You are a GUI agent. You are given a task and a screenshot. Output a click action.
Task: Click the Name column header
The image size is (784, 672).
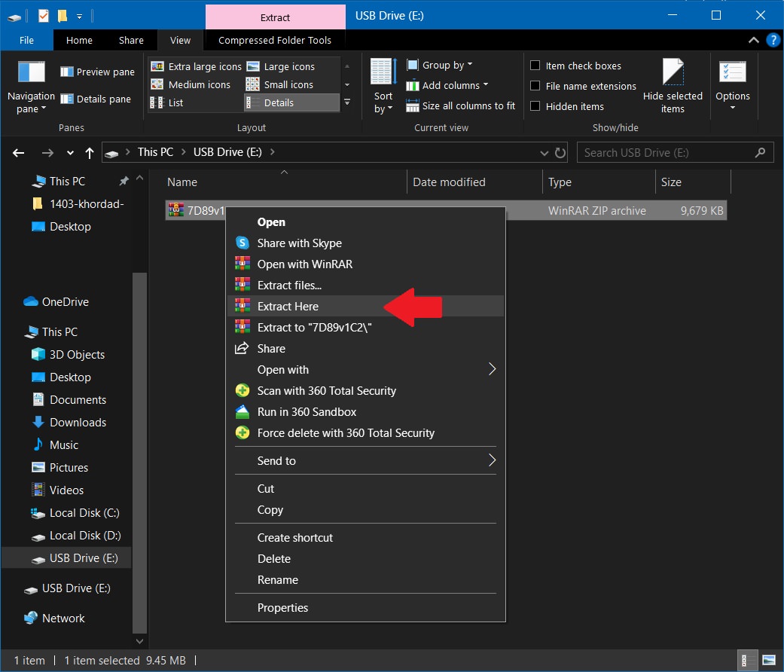283,182
